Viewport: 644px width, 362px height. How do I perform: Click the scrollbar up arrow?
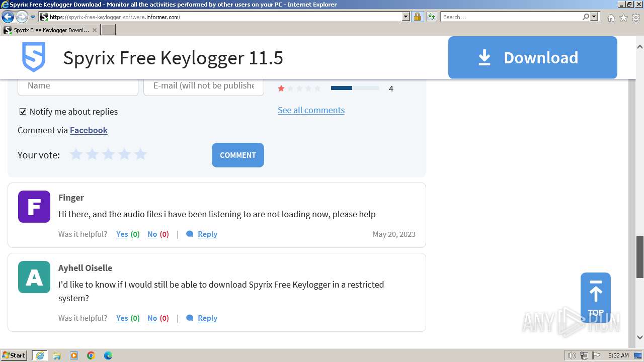click(640, 47)
